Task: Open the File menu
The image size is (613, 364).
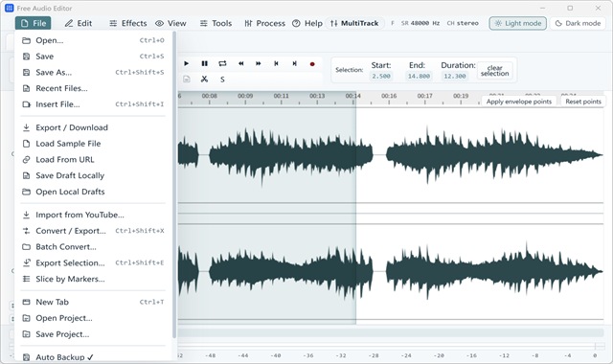Action: tap(34, 23)
